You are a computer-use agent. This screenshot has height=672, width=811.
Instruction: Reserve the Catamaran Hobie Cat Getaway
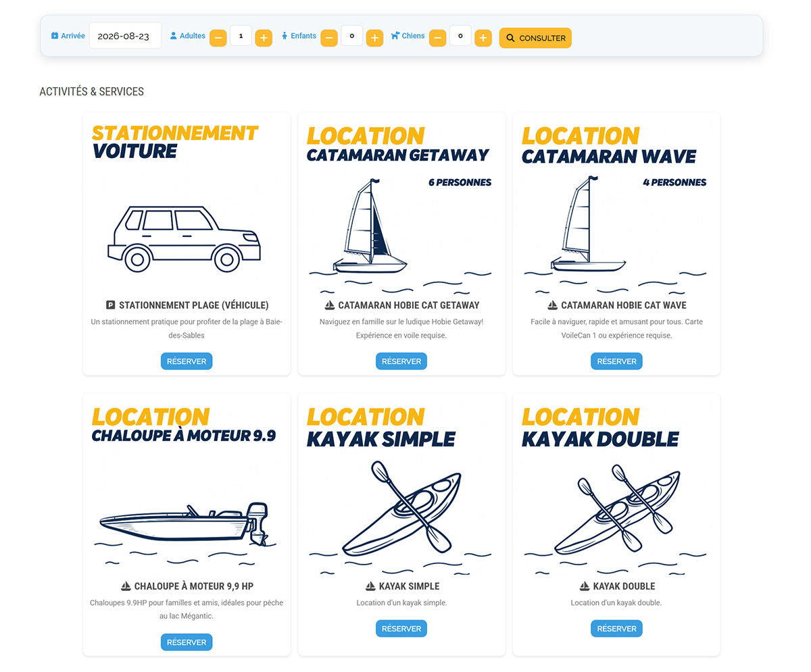point(401,361)
